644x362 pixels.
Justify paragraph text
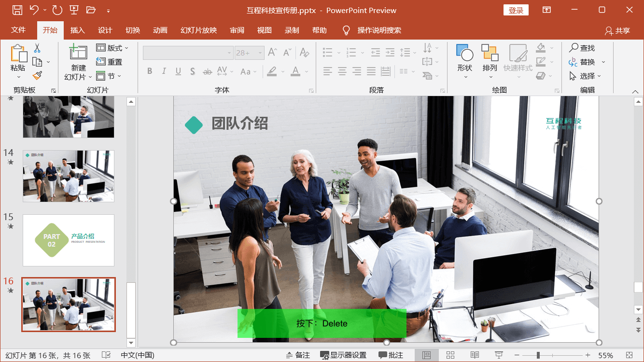[371, 71]
